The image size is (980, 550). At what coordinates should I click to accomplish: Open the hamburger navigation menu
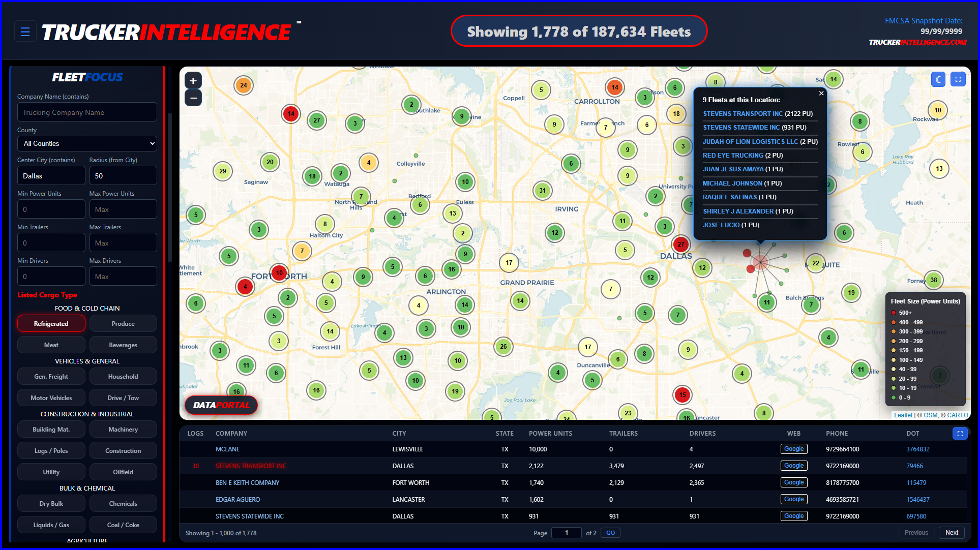pos(25,31)
